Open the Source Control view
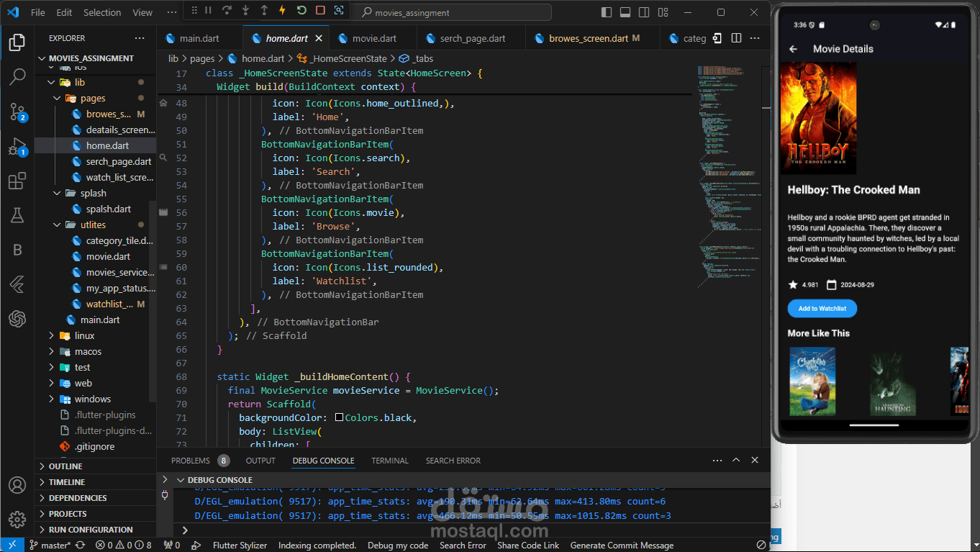Screen dimensions: 980x552 click(x=17, y=112)
